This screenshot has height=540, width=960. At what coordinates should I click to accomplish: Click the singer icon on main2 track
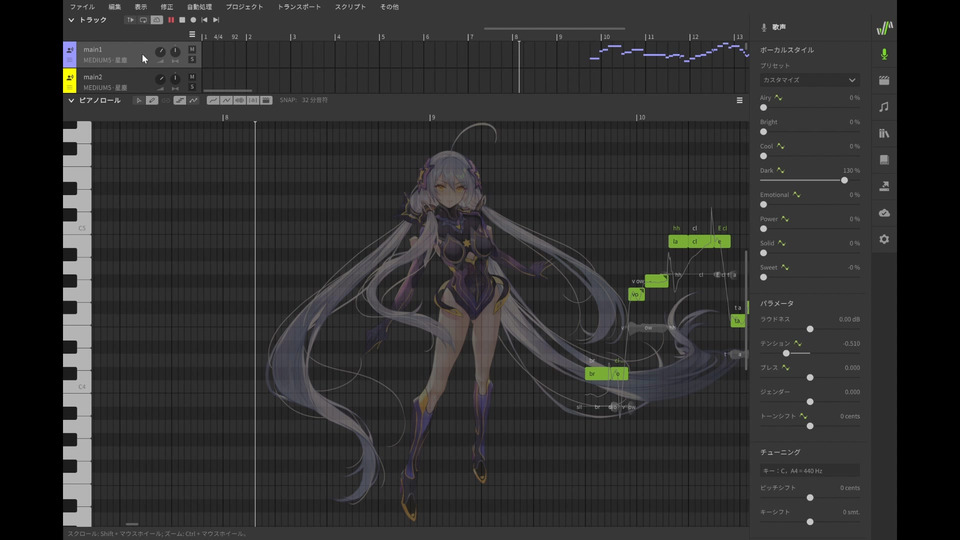pos(70,78)
